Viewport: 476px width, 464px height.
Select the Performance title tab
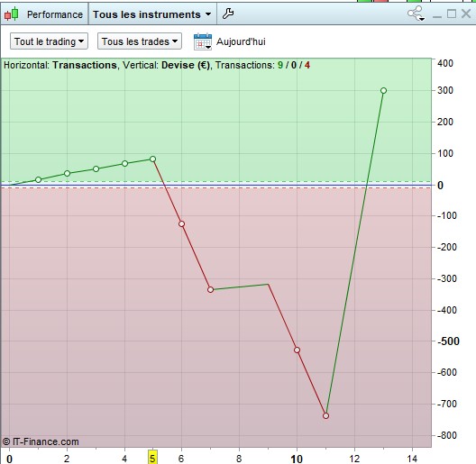pos(55,14)
